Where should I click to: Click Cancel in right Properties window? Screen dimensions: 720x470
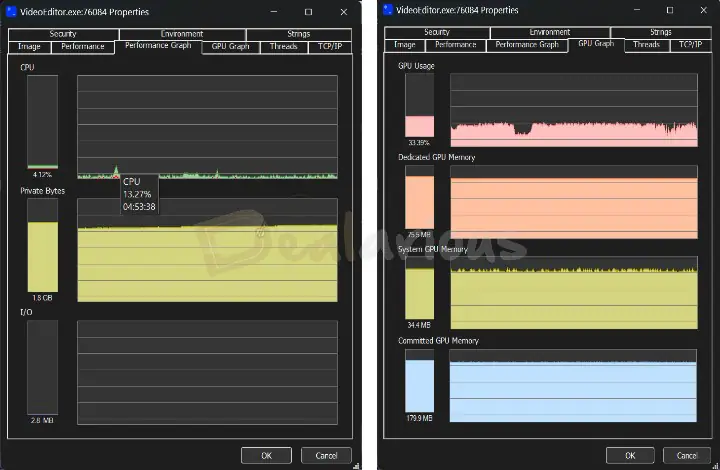point(687,456)
